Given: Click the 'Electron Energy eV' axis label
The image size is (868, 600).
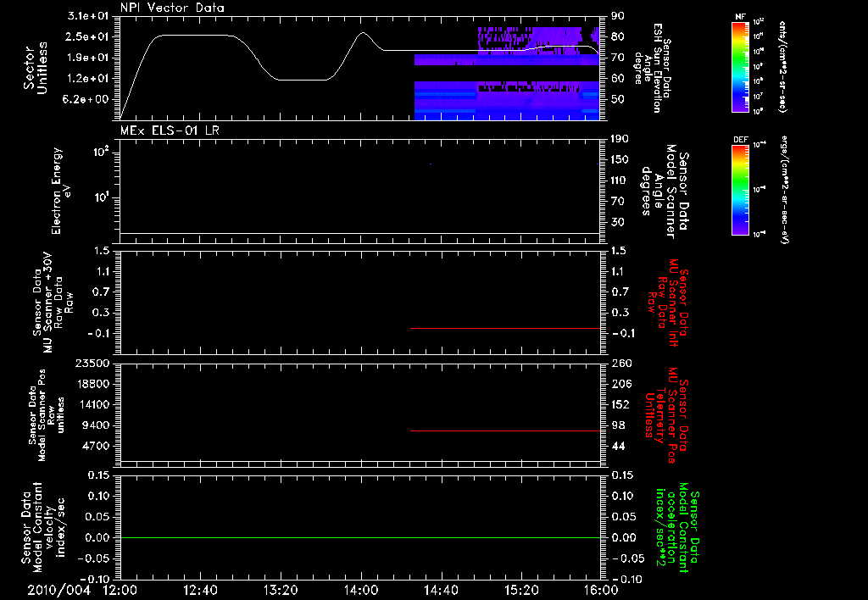Looking at the screenshot, I should tap(60, 191).
